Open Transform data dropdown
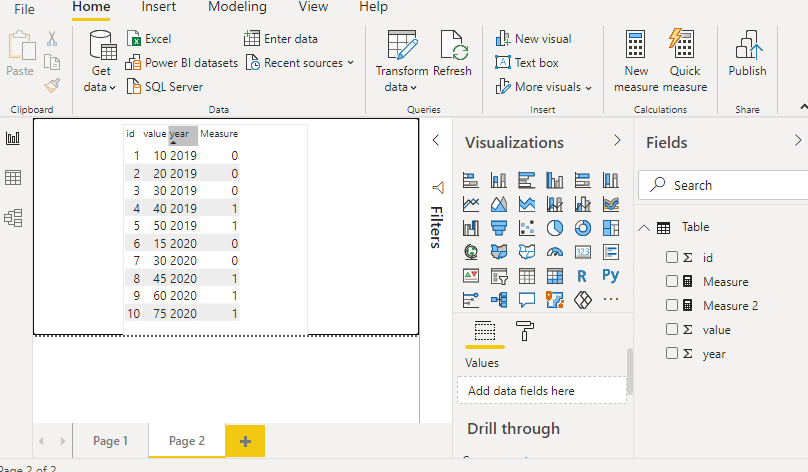 coord(401,61)
